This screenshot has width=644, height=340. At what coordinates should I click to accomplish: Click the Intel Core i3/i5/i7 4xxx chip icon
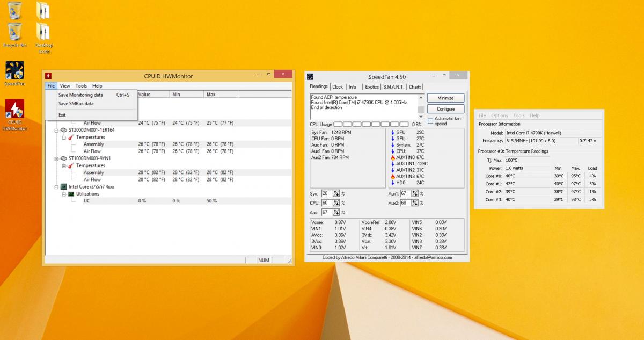click(x=63, y=187)
